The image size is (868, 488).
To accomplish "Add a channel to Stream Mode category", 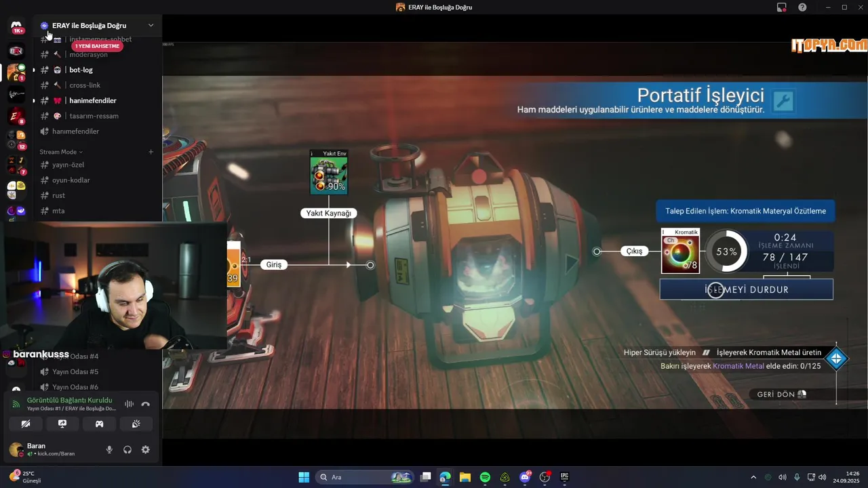I will click(151, 152).
